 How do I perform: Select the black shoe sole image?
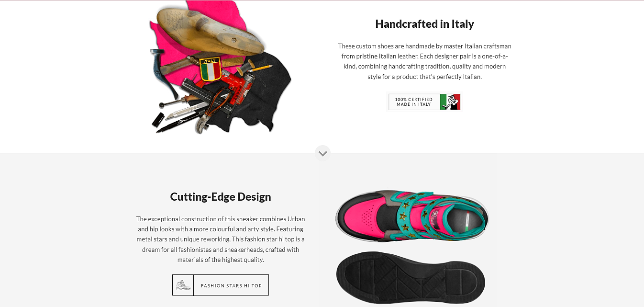point(411,279)
